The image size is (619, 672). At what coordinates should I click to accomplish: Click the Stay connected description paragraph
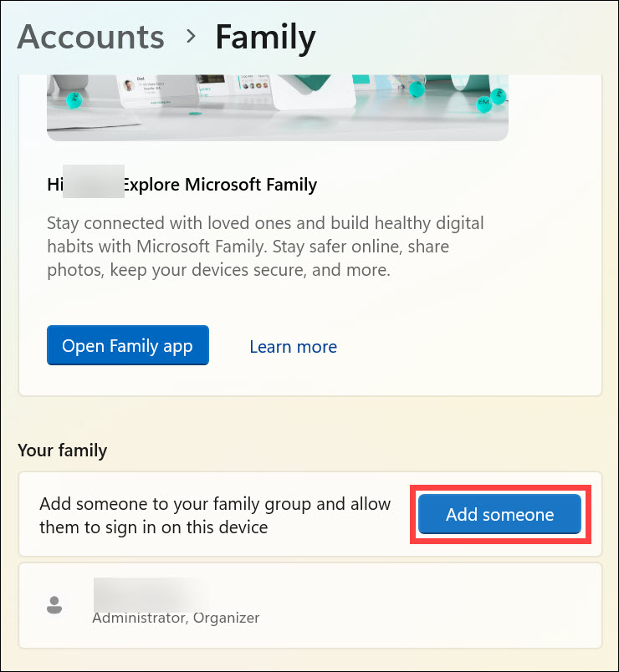point(265,247)
